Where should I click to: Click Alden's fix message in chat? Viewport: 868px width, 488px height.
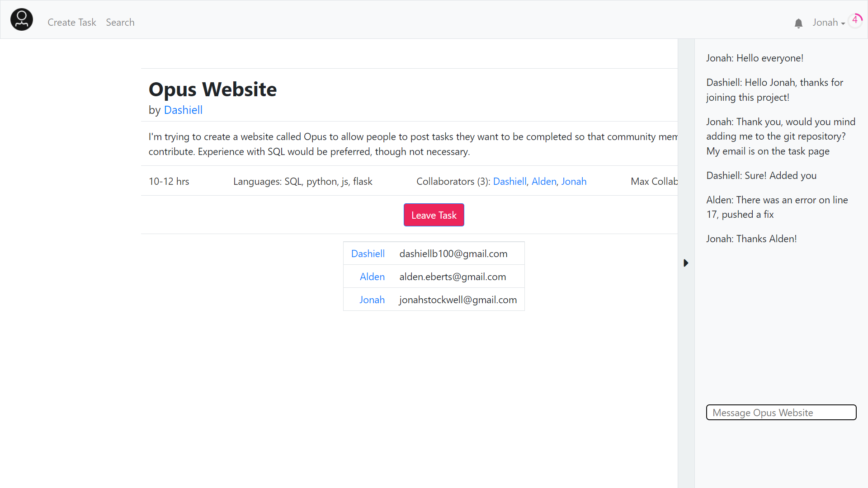point(777,207)
